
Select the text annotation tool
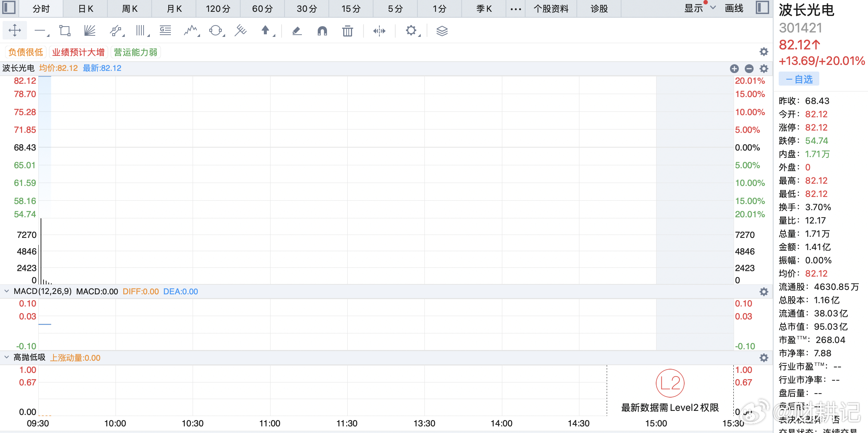point(165,31)
